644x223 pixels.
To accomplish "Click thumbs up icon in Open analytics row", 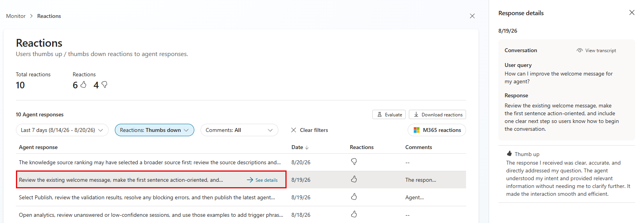I will coord(354,214).
